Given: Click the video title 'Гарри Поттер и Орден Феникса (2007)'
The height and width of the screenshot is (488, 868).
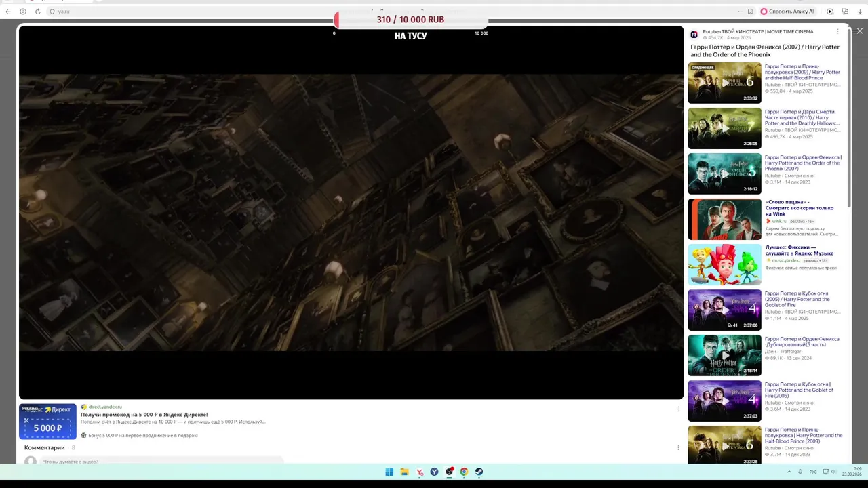Looking at the screenshot, I should 765,51.
